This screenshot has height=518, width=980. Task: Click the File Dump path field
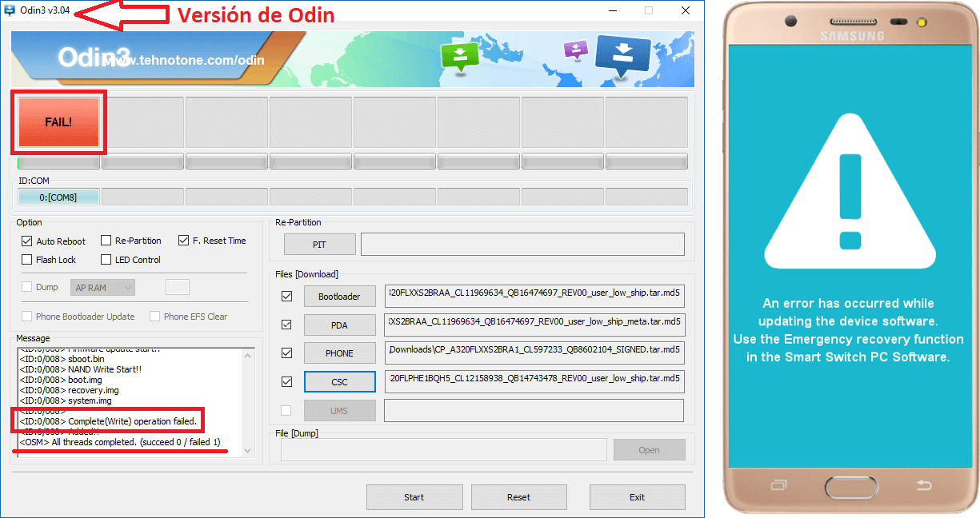(x=443, y=450)
